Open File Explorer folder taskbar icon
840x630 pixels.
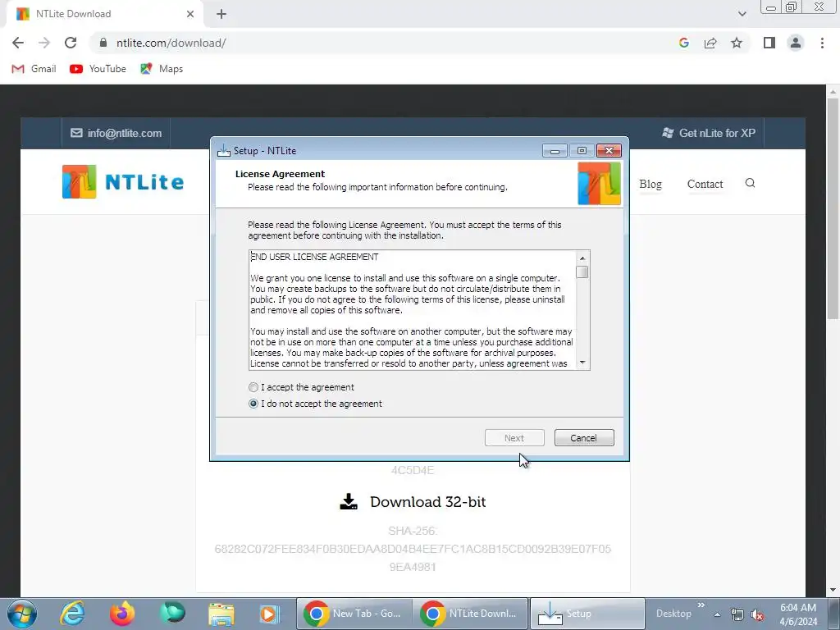pyautogui.click(x=221, y=614)
